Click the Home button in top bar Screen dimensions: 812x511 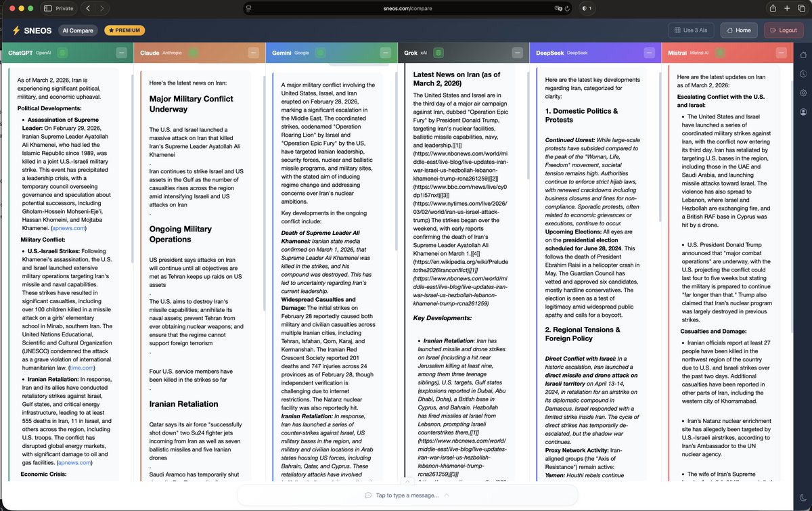(738, 30)
